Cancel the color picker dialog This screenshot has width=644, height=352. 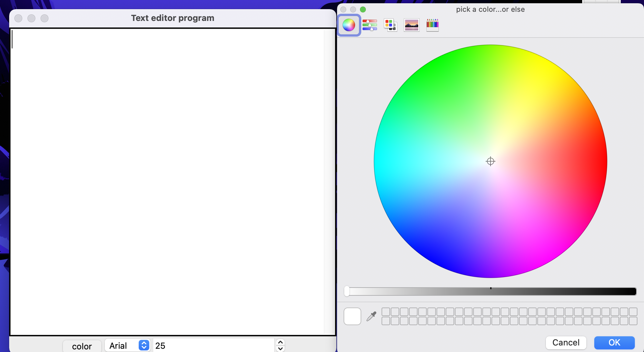click(566, 343)
